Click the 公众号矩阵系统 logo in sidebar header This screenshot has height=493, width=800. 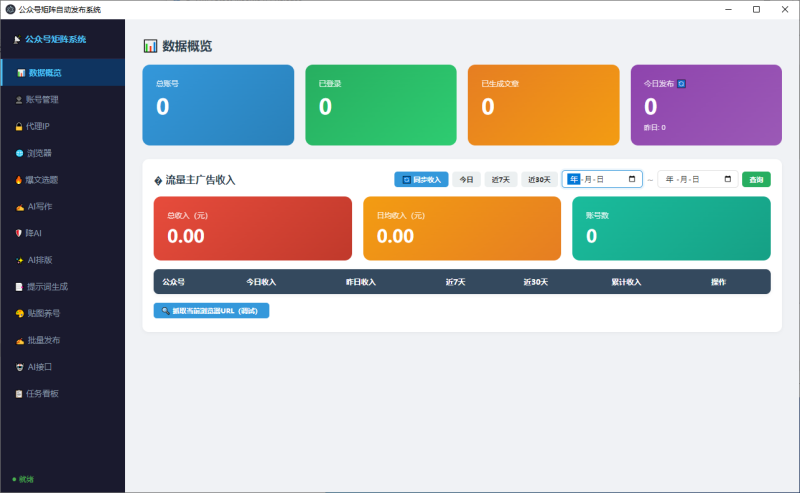[x=49, y=39]
